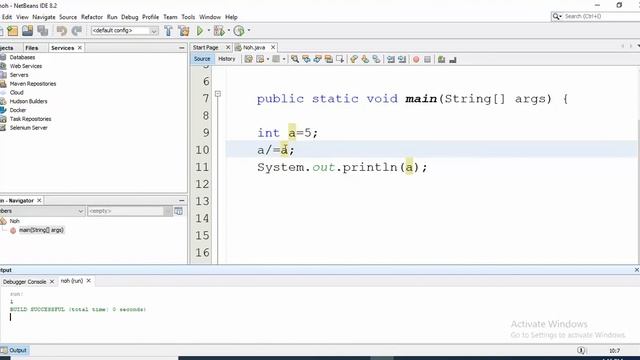The width and height of the screenshot is (640, 360).
Task: Toggle Highlight Search icon in editor toolbar
Action: (x=329, y=59)
